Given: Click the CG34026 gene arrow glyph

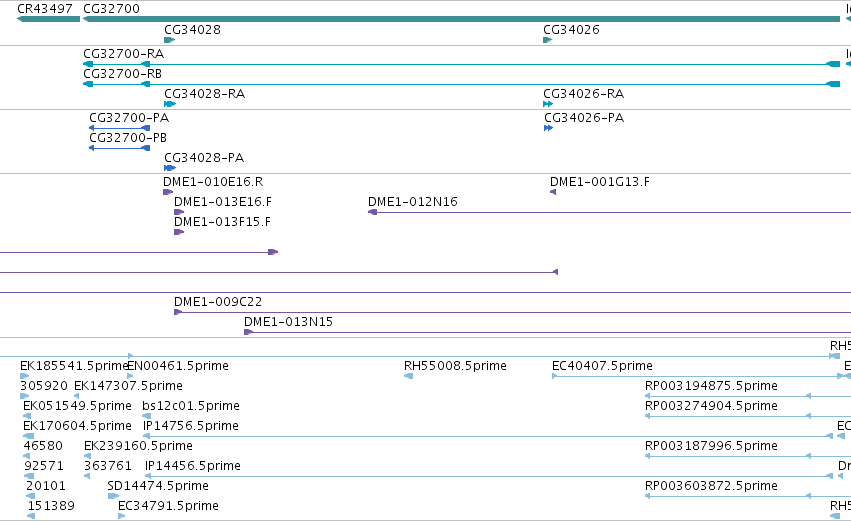Looking at the screenshot, I should [548, 40].
